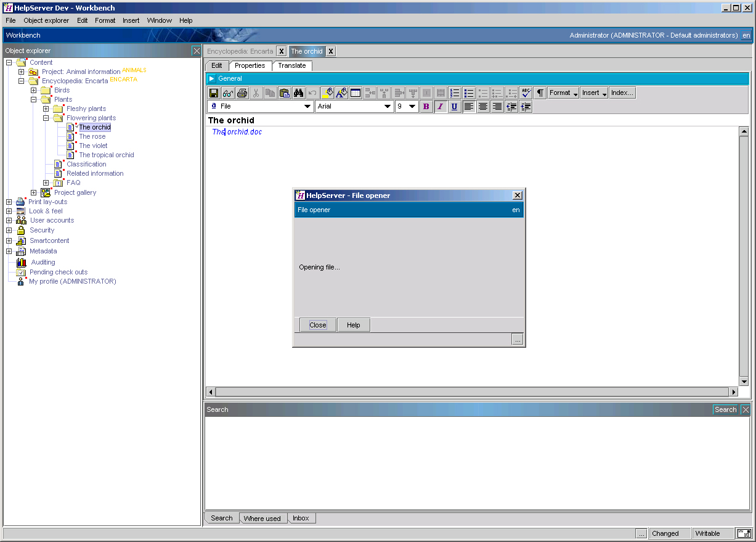Click the Increase indent toolbar icon
This screenshot has height=542, width=756.
tap(526, 107)
